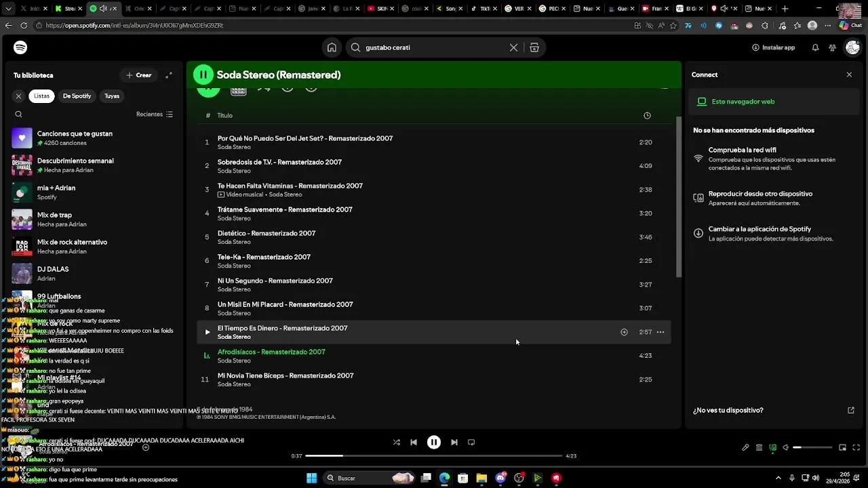Open the miniplayer icon

click(842, 447)
